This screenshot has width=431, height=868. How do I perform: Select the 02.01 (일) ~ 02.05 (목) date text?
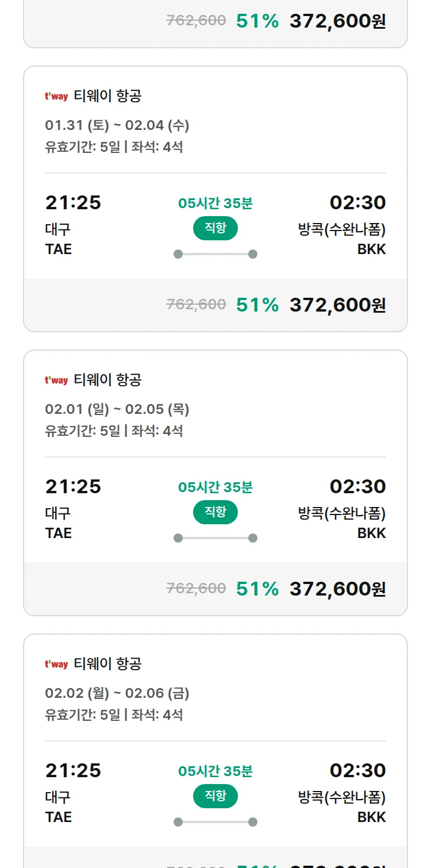pos(117,409)
